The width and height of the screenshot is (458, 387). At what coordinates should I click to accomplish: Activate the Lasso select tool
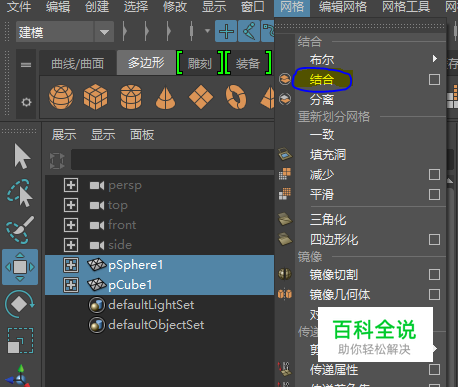[20, 193]
